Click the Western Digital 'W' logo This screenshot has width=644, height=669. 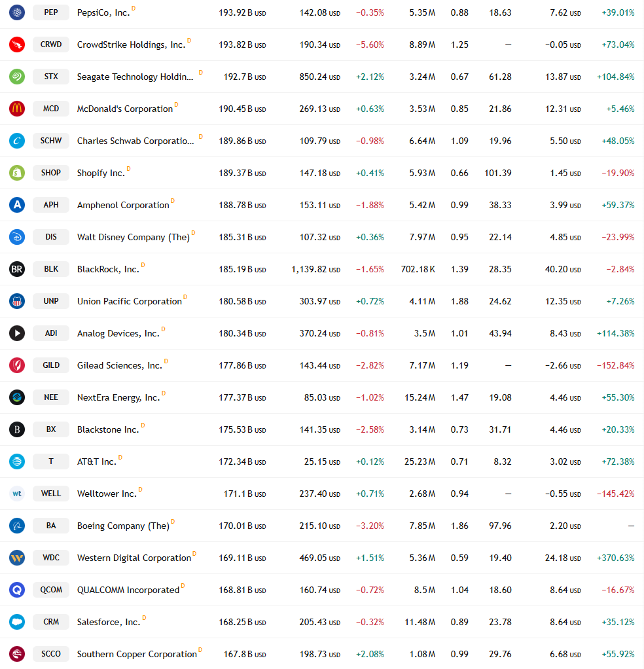pos(17,558)
